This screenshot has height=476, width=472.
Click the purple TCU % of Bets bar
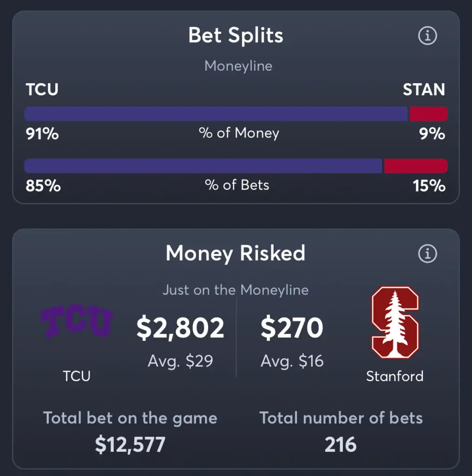tap(203, 166)
